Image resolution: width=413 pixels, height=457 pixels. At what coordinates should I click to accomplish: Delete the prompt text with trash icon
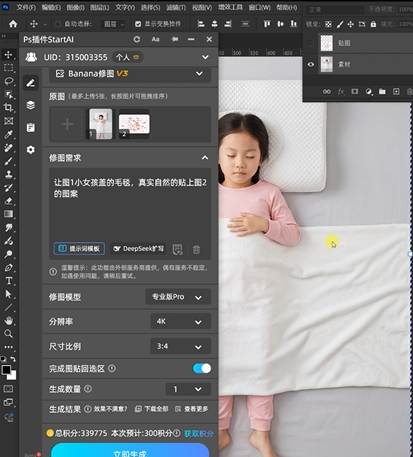(196, 249)
